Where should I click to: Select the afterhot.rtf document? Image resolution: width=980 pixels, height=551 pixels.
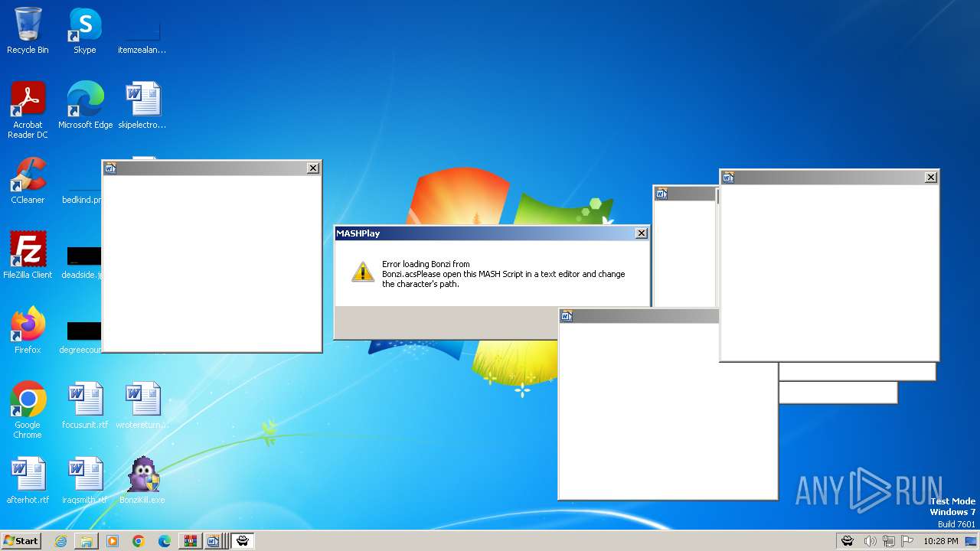(x=28, y=480)
